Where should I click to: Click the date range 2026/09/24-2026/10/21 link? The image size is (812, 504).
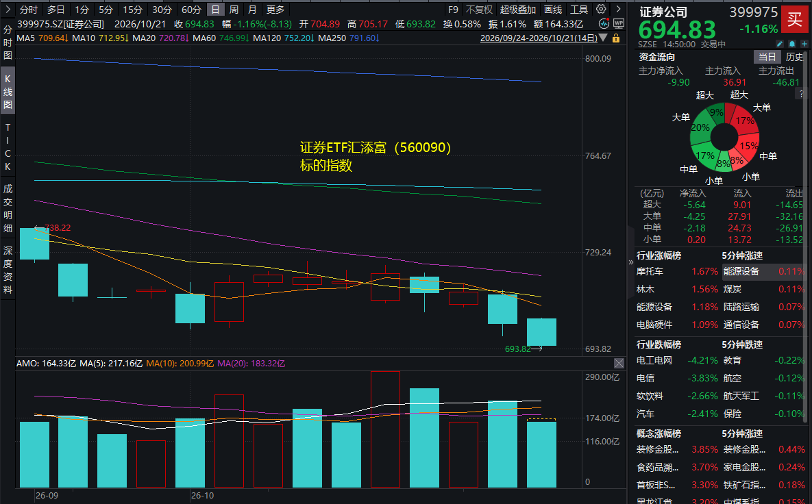[539, 38]
